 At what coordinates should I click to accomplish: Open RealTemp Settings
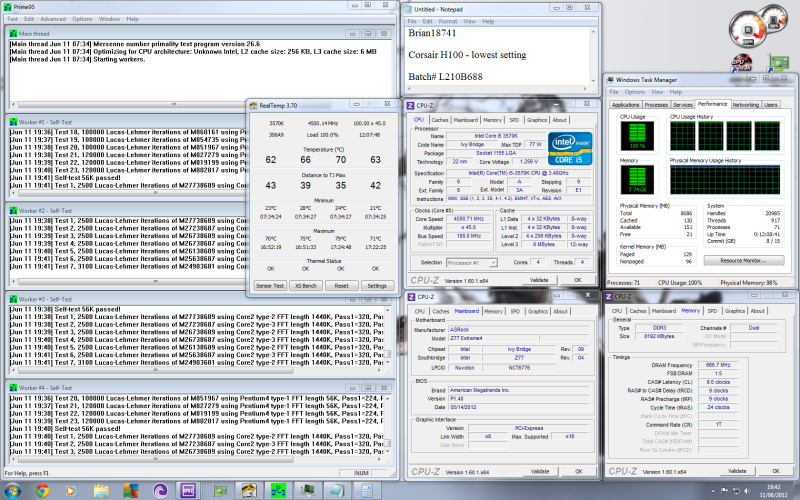click(x=376, y=285)
